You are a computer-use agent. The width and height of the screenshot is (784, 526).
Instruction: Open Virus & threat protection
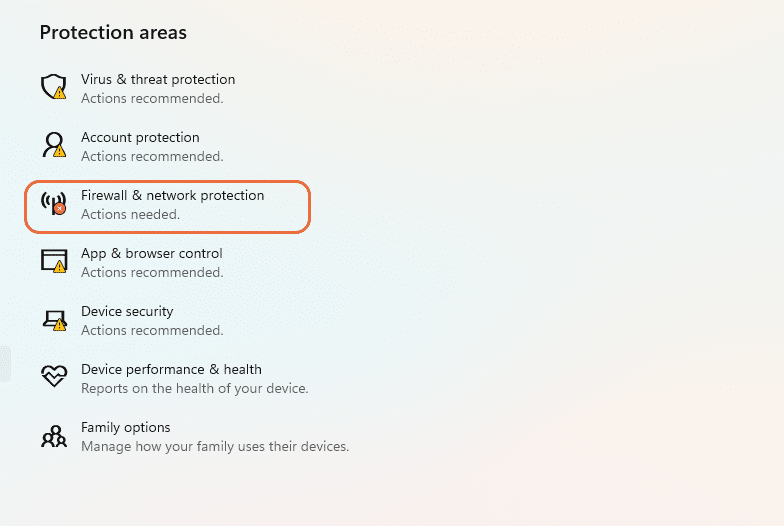pyautogui.click(x=158, y=80)
